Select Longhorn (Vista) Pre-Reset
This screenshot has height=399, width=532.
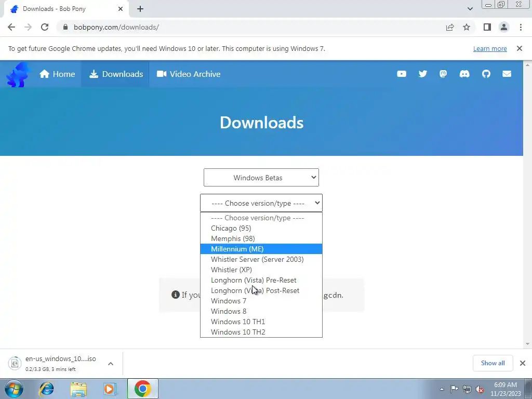click(x=261, y=280)
